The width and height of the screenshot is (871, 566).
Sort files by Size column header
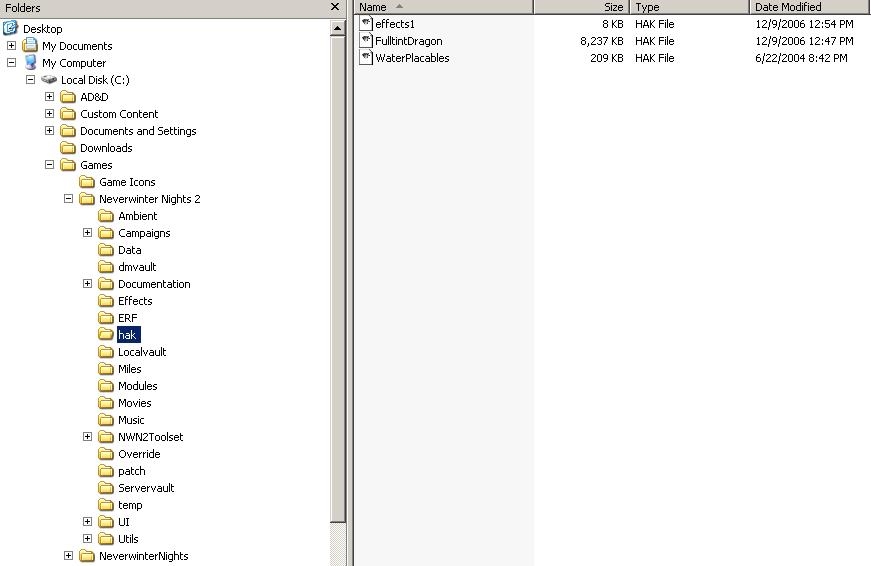coord(581,7)
